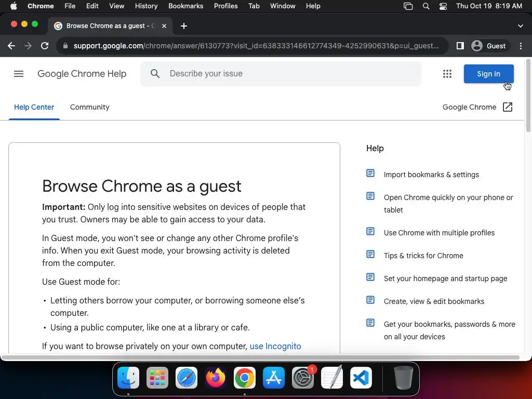Open the Apple menu
The image size is (532, 399).
14,6
